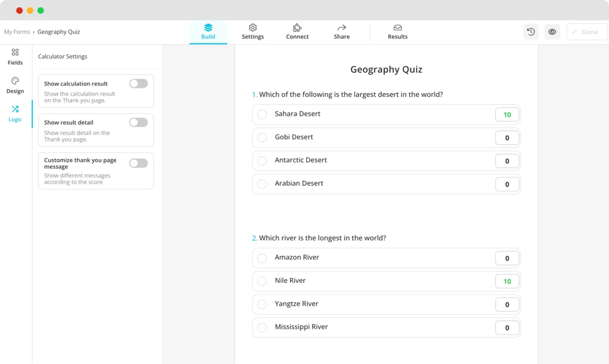Turn on Show result detail
Viewport: 609px width, 364px height.
click(x=138, y=122)
